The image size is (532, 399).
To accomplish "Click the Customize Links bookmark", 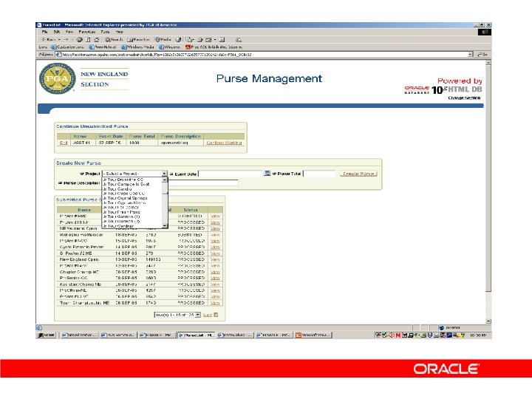I will pos(67,47).
